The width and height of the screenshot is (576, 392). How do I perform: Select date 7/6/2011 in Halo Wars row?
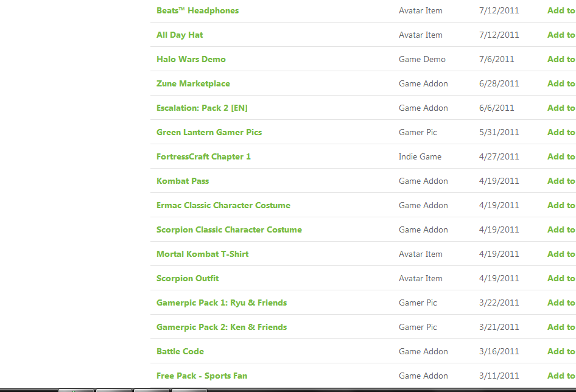click(x=497, y=59)
